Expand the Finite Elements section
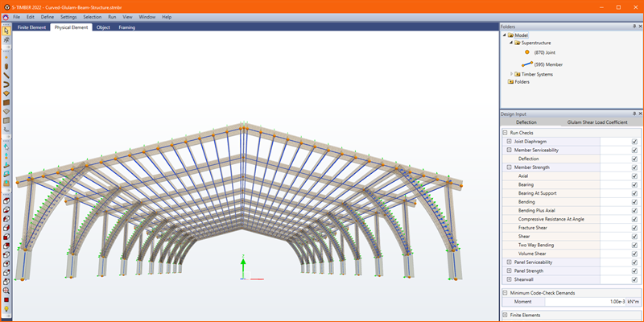Viewport: 644px width, 322px height. point(504,315)
